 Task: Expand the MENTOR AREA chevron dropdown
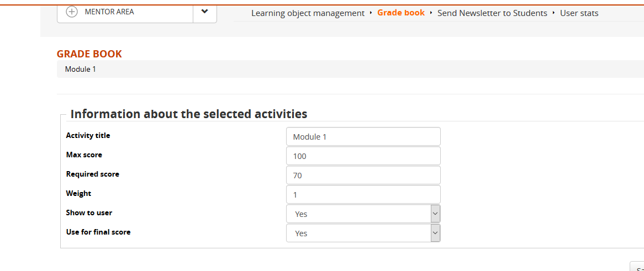[205, 12]
